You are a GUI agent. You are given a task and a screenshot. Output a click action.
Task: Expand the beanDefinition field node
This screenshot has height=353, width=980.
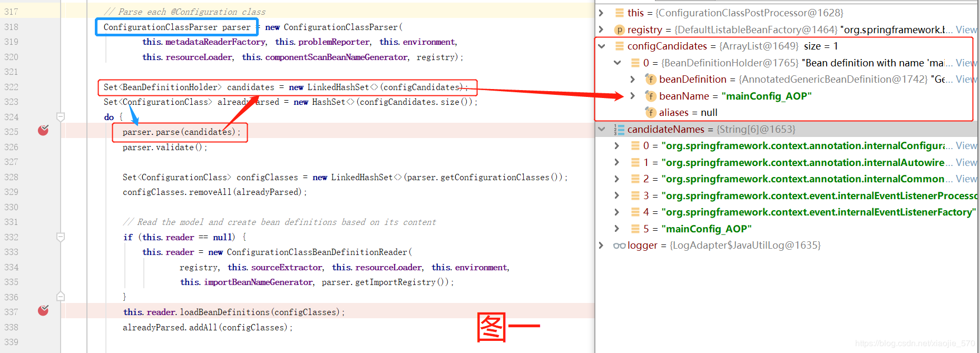(x=633, y=79)
